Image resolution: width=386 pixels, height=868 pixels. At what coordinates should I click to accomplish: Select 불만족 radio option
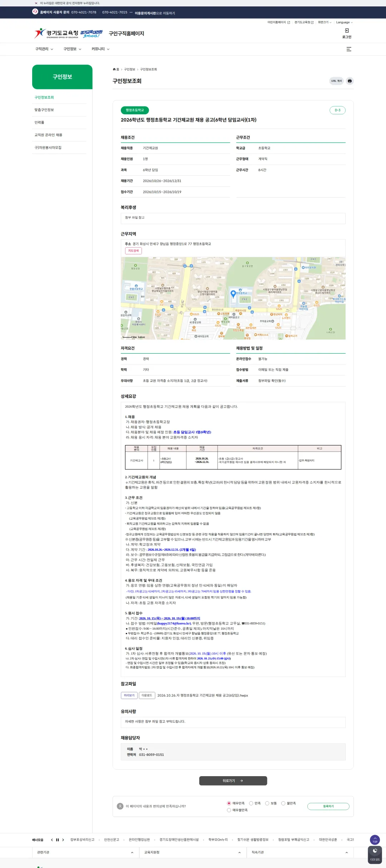pyautogui.click(x=283, y=803)
